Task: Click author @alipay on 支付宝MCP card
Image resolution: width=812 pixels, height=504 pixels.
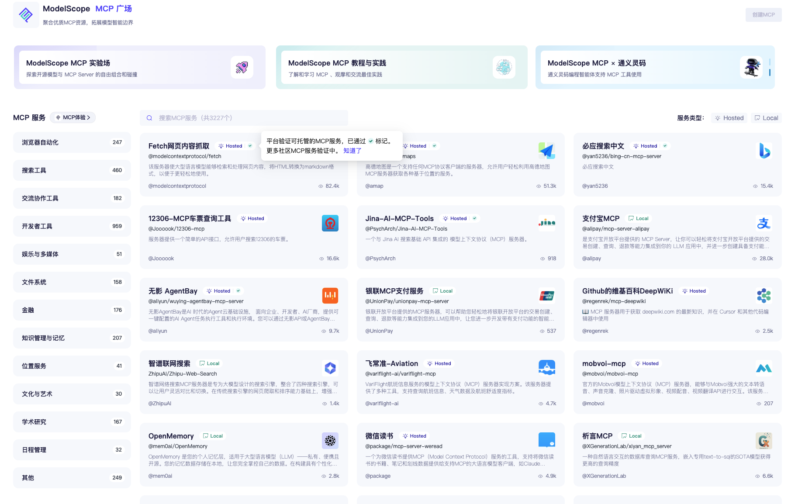Action: tap(591, 259)
